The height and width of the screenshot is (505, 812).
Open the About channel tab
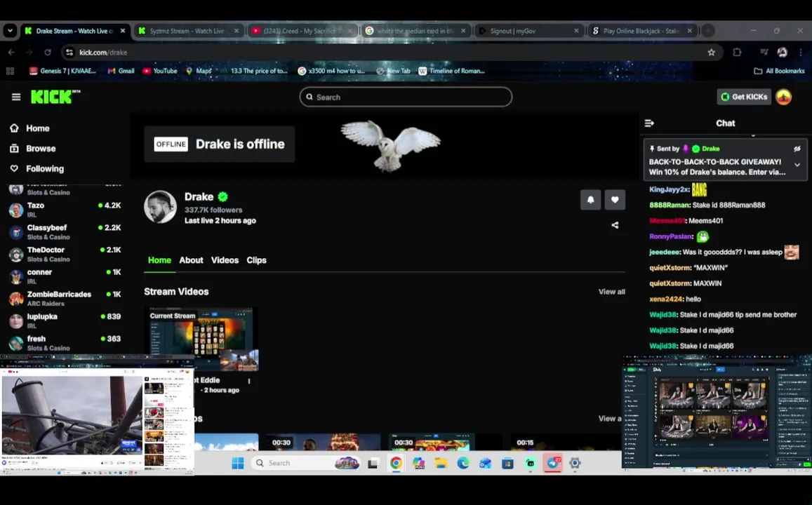click(x=191, y=260)
